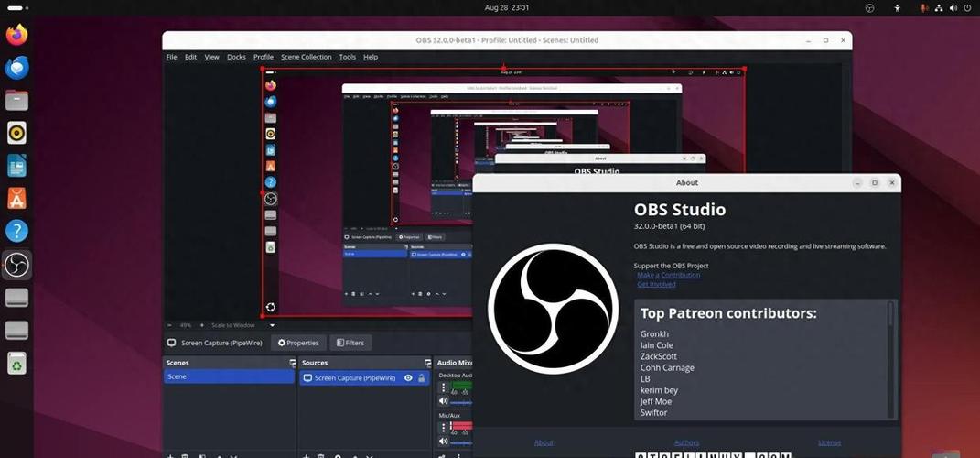Click the monitor icon beside the source name above the docks

[x=171, y=343]
